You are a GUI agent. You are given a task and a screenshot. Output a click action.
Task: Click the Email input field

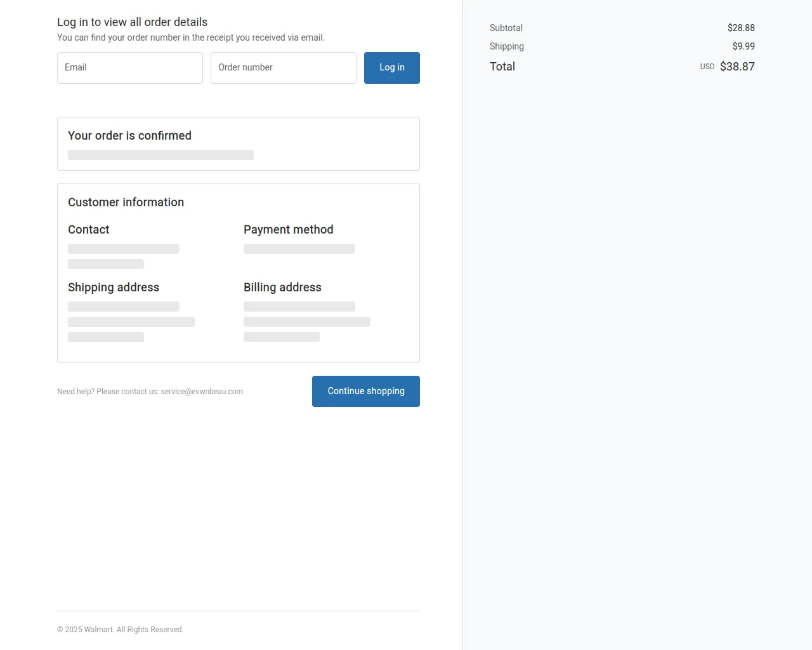[129, 68]
